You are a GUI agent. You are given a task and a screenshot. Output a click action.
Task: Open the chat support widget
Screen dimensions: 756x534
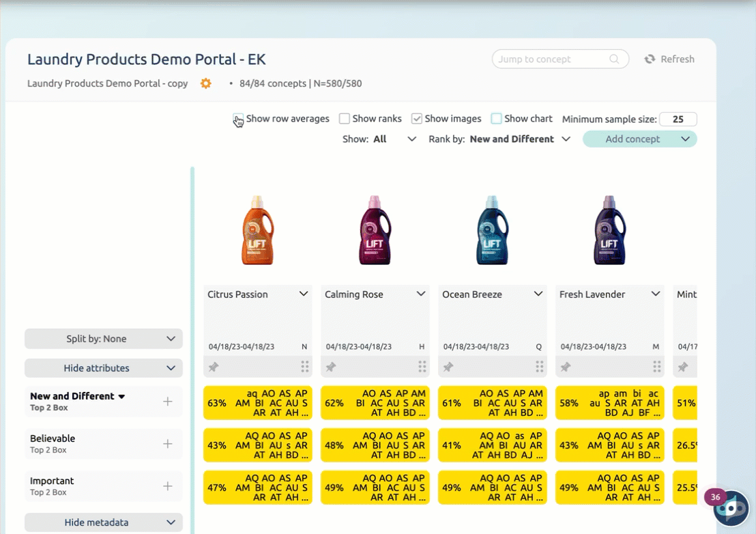coord(731,509)
